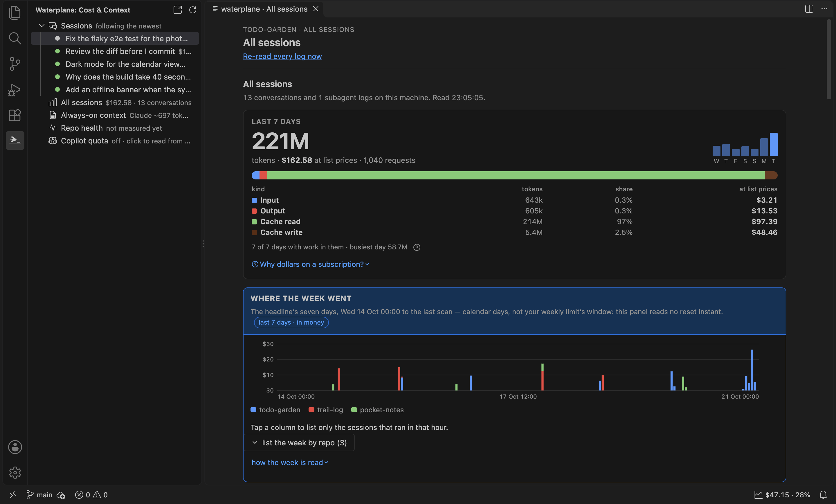The width and height of the screenshot is (836, 504).
Task: Open session 'Add an offline banner'
Action: [x=115, y=90]
